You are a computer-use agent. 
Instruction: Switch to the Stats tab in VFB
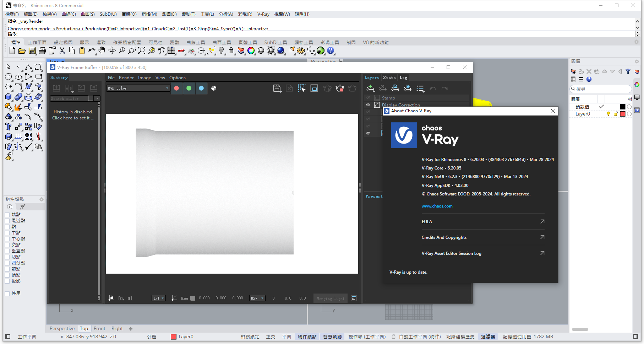pyautogui.click(x=389, y=77)
